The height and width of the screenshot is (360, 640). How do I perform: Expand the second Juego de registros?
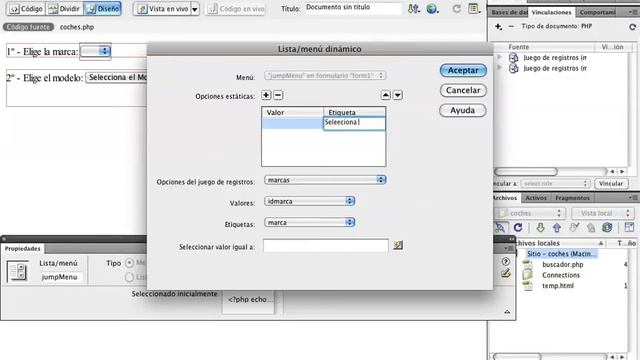click(499, 68)
